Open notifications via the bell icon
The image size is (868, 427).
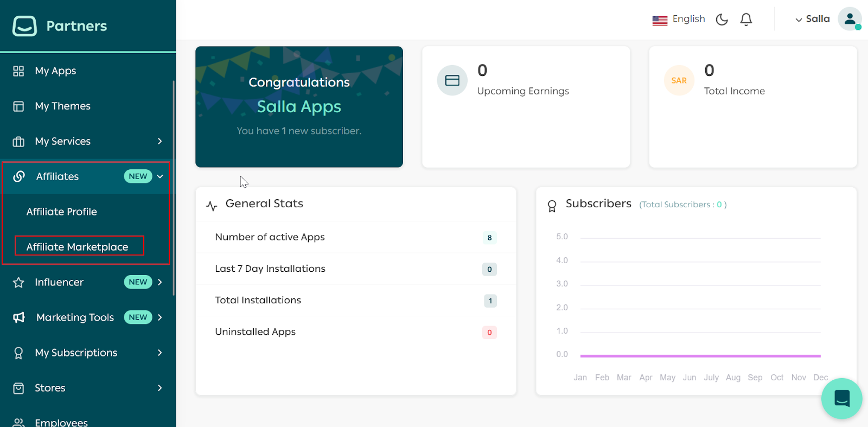746,20
